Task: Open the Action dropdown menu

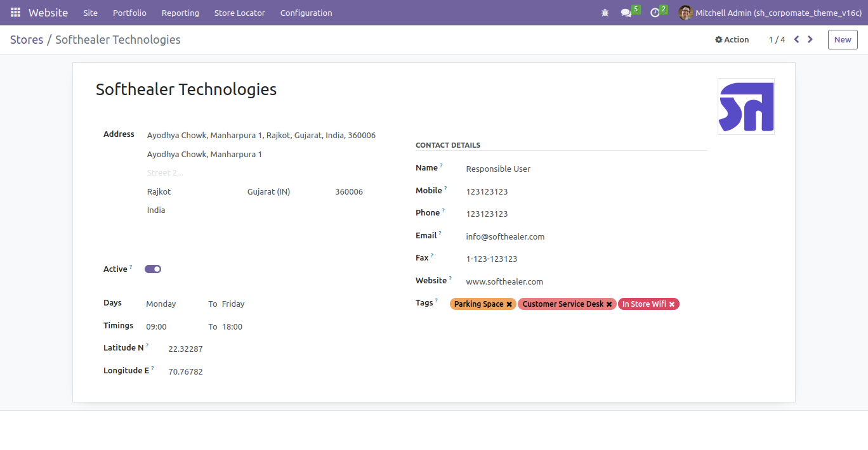Action: 732,39
